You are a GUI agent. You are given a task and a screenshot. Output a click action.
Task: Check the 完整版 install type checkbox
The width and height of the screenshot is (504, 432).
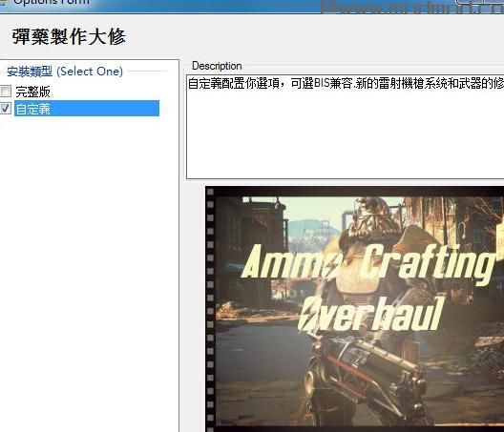[6, 92]
